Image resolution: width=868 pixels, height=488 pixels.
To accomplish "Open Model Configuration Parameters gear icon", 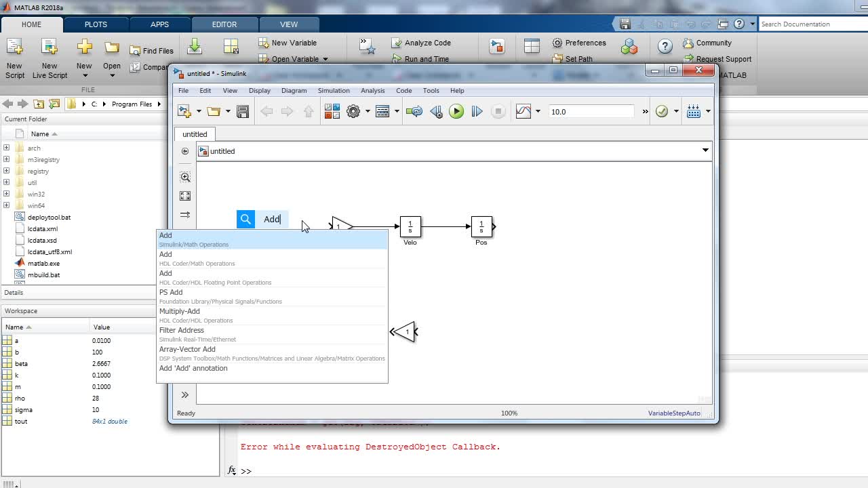I will point(353,111).
